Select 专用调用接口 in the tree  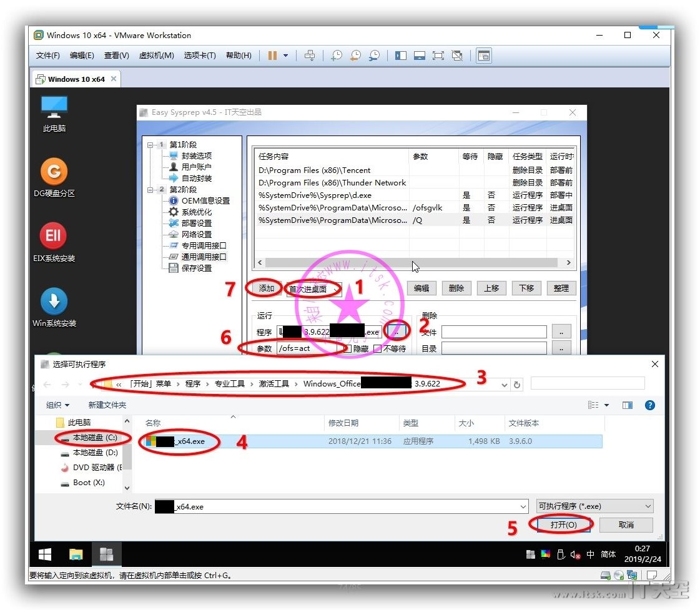(x=204, y=245)
